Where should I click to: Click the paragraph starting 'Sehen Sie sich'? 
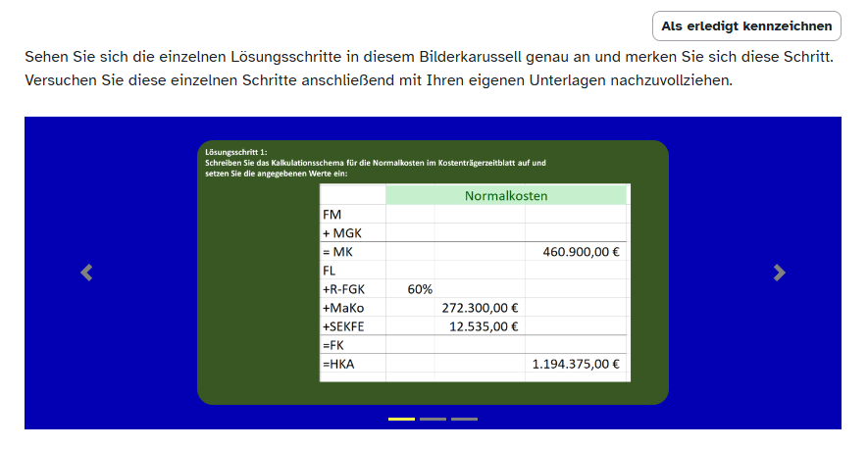point(429,69)
